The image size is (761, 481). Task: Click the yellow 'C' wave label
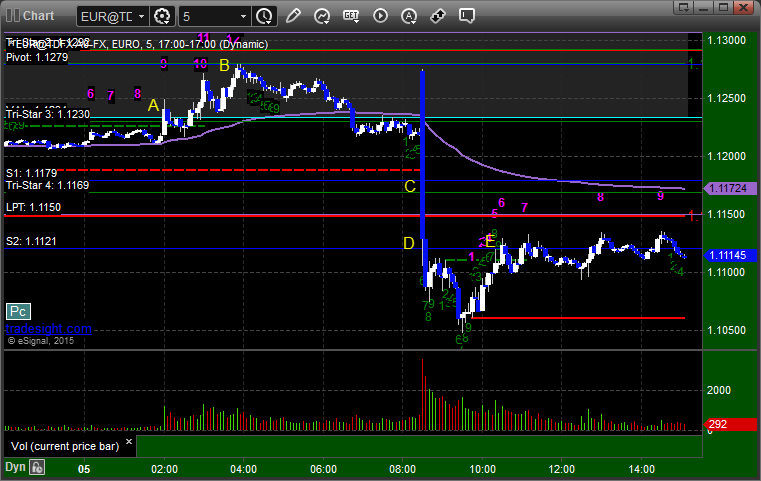tap(410, 186)
